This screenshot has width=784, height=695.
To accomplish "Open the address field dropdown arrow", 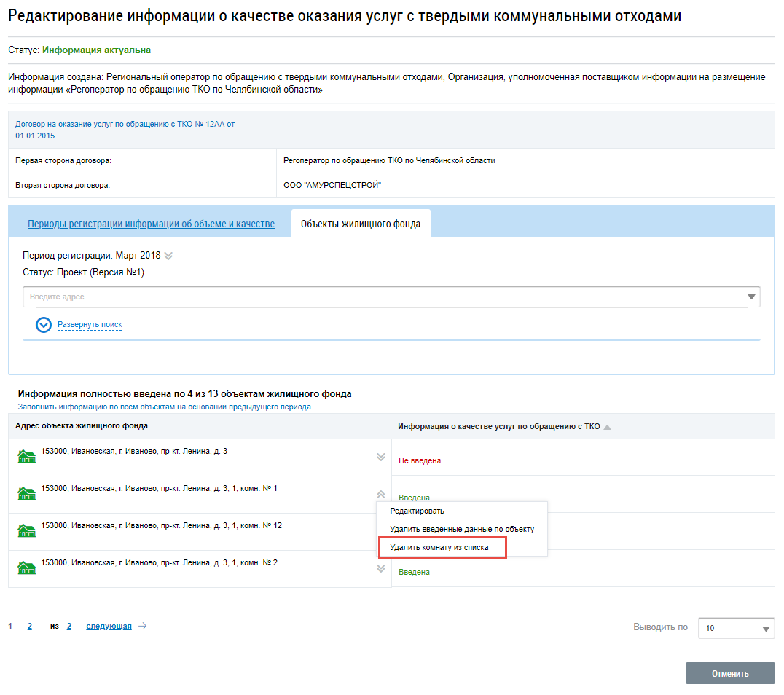I will 751,297.
